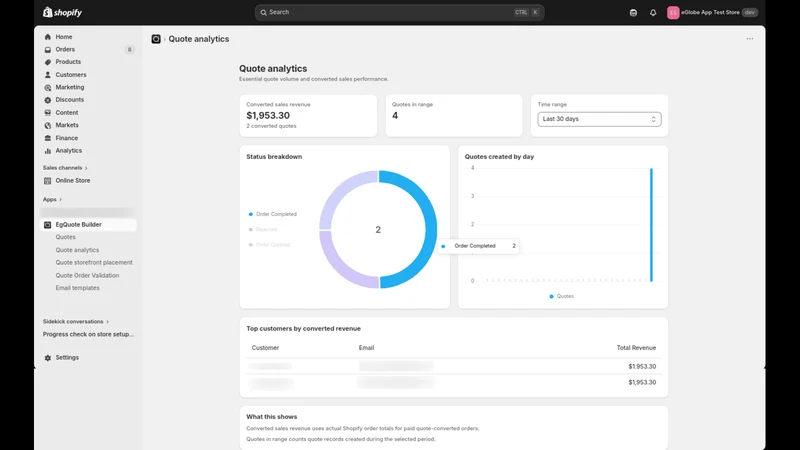Toggle the Quotes series legend
800x450 pixels.
pos(561,296)
